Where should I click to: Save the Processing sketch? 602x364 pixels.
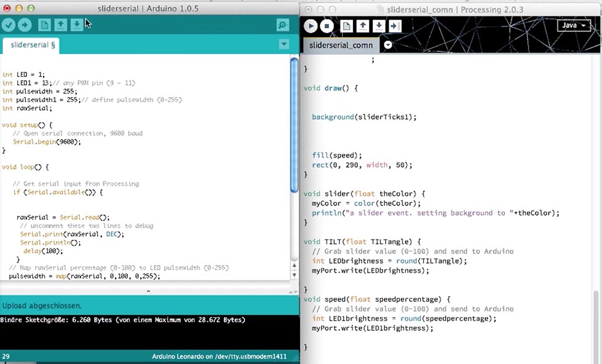click(379, 26)
